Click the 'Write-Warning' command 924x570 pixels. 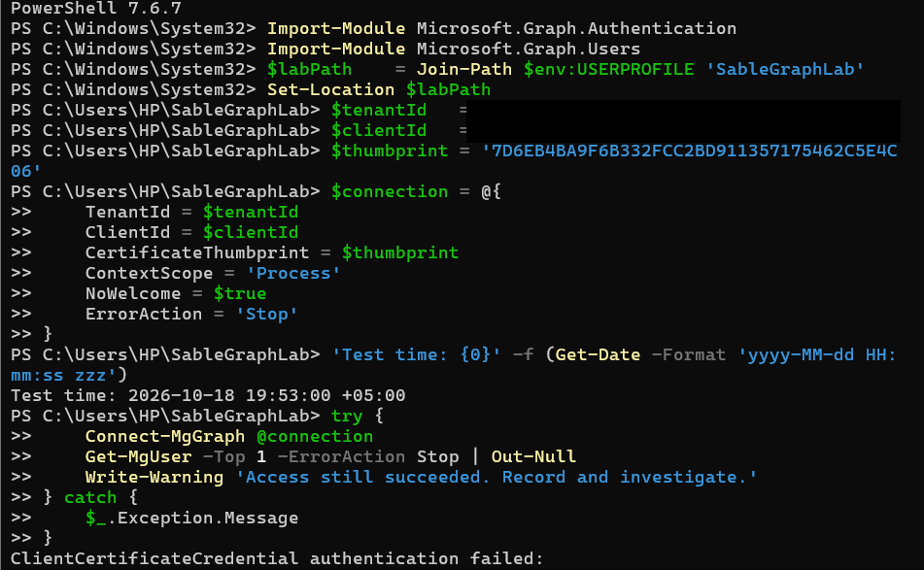click(154, 477)
